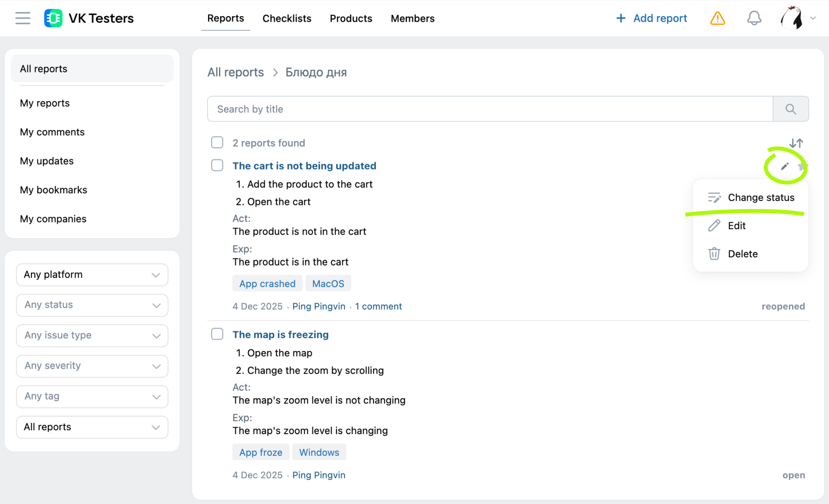Focus the Search by title field
829x504 pixels.
click(490, 109)
